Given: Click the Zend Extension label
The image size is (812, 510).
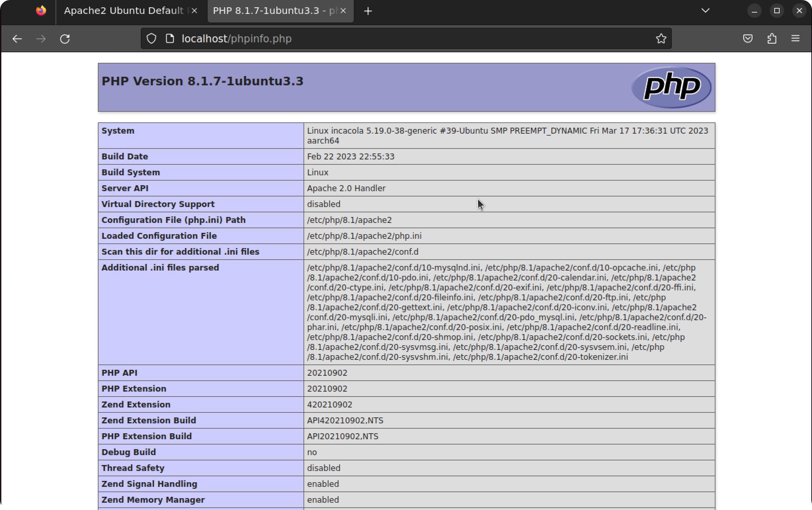Looking at the screenshot, I should (136, 404).
